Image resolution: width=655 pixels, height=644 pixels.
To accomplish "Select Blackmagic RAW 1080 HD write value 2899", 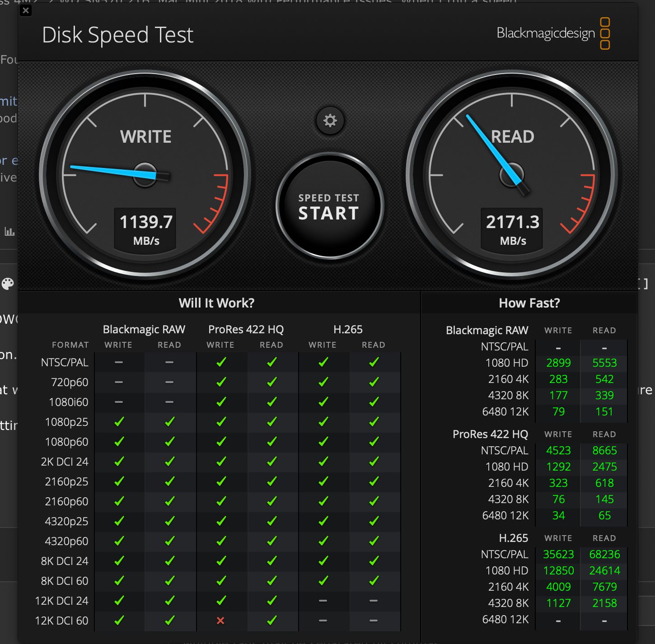I will coord(558,363).
